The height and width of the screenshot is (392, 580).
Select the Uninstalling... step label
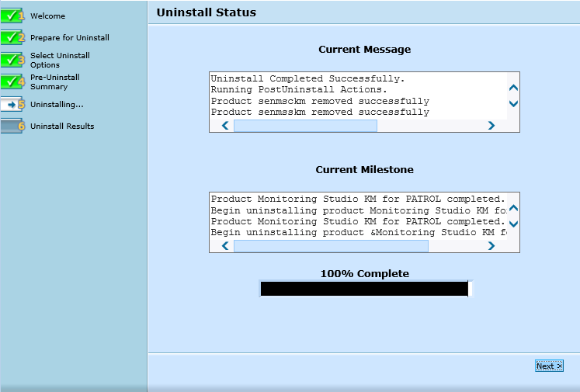pos(57,104)
